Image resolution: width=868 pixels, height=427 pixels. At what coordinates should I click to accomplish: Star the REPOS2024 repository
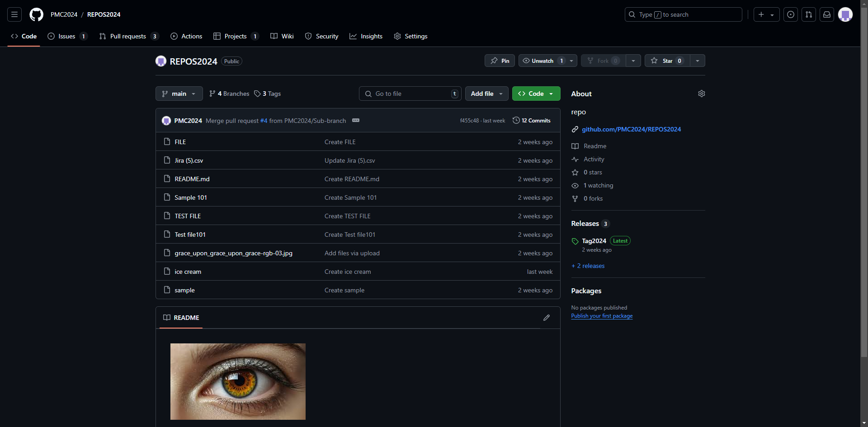pos(667,61)
